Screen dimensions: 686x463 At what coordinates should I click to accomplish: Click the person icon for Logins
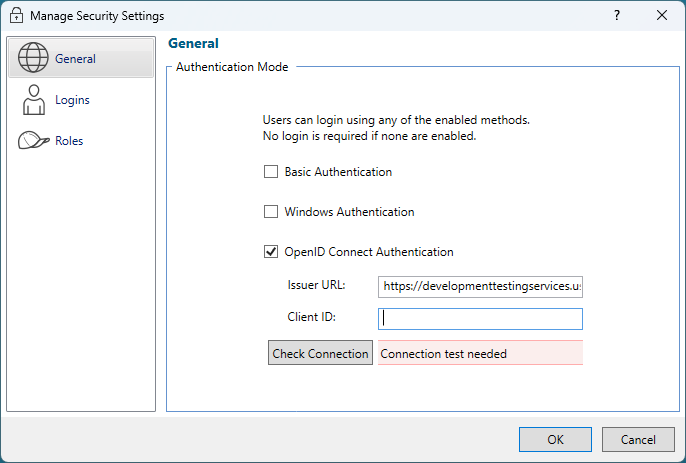(33, 100)
